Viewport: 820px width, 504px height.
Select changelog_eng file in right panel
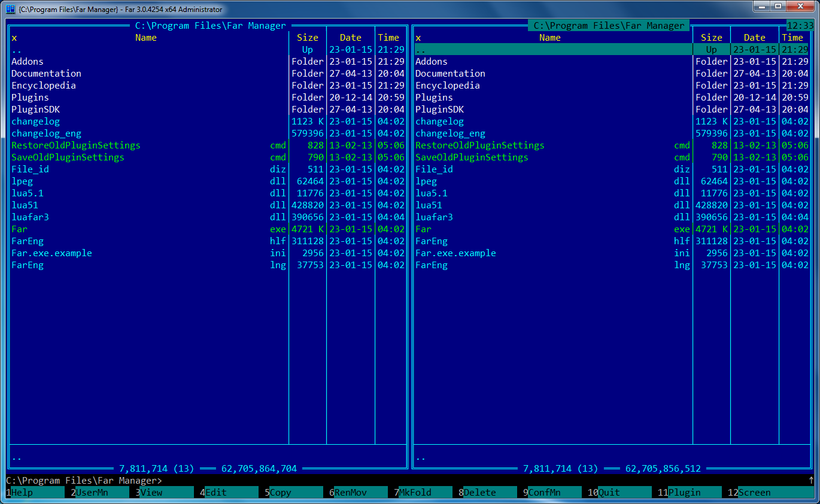[612, 133]
